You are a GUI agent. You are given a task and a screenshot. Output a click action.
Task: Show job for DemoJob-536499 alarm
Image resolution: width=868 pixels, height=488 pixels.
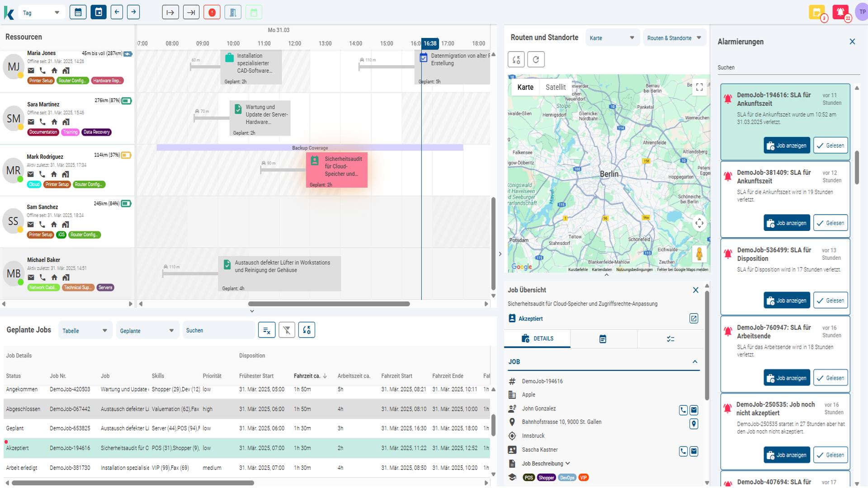(787, 300)
